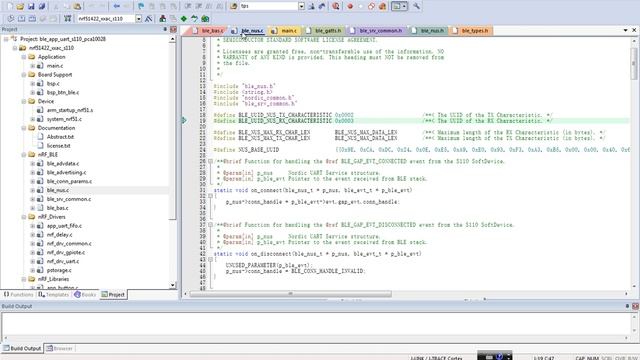640x360 pixels.
Task: Close the Build Output panel
Action: point(635,306)
